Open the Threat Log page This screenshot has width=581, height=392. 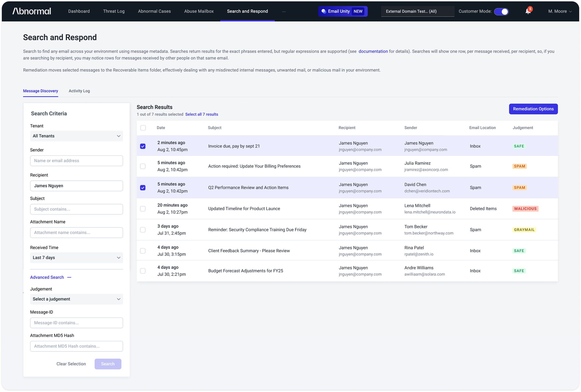pyautogui.click(x=114, y=11)
